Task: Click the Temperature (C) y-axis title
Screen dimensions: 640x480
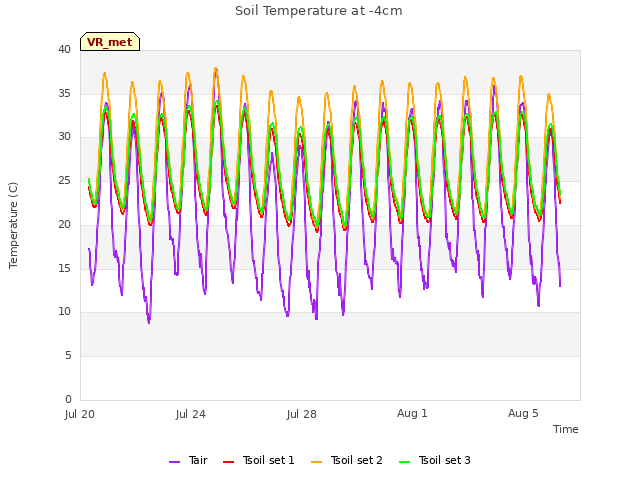Action: pos(13,225)
